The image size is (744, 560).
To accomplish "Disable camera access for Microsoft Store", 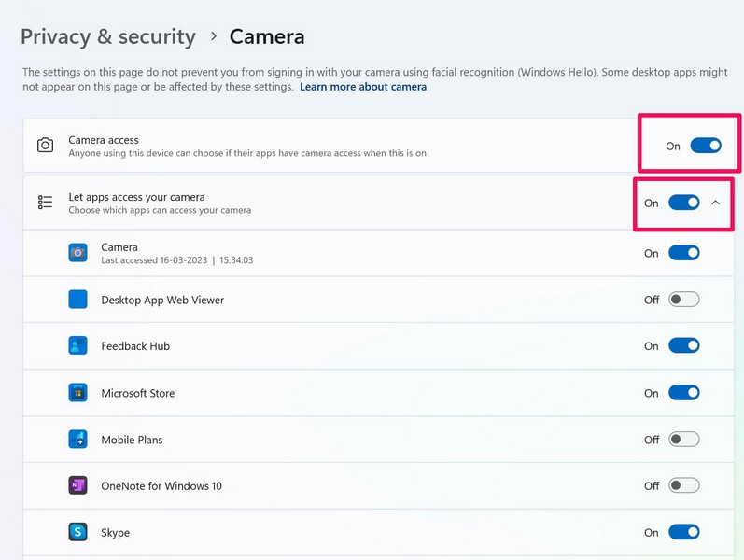I will (x=683, y=393).
